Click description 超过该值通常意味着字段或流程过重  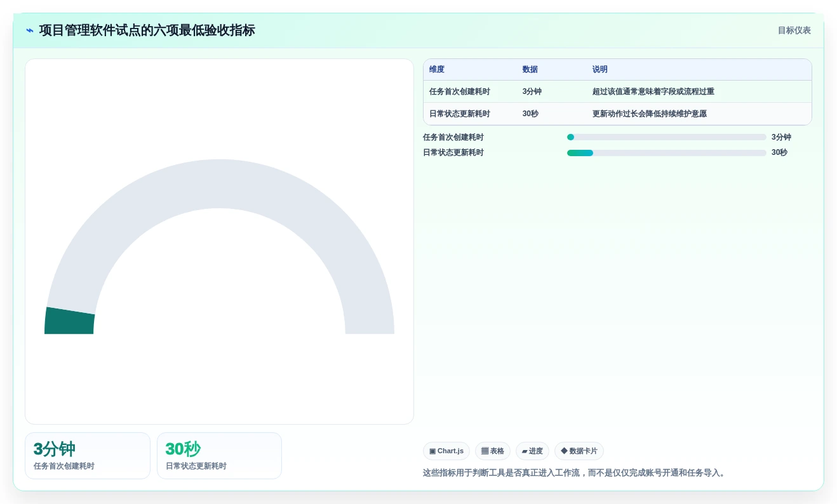click(653, 91)
